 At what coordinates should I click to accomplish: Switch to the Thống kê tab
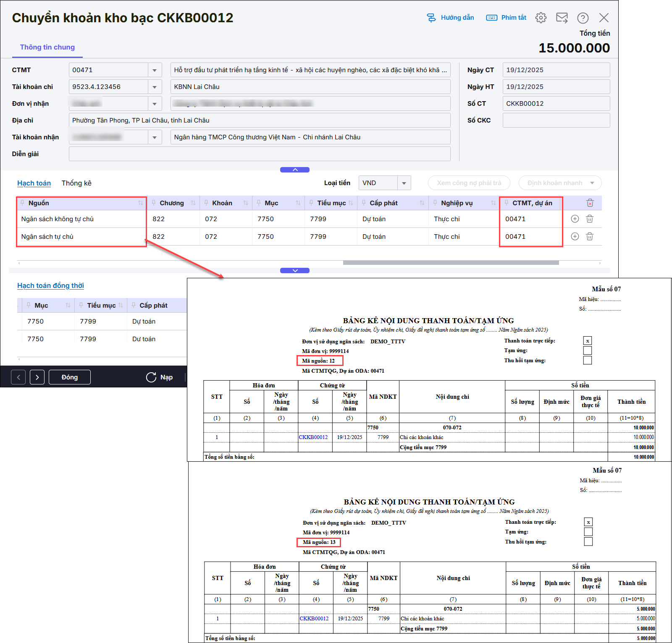click(76, 183)
